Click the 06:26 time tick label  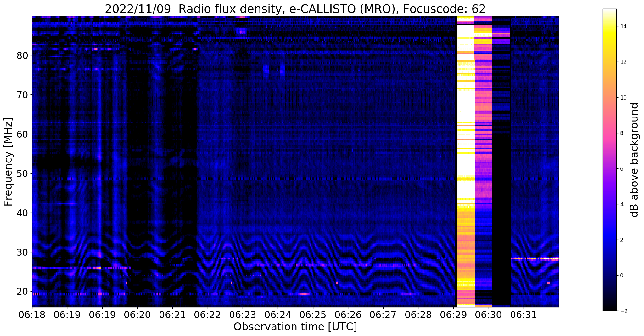coord(348,314)
